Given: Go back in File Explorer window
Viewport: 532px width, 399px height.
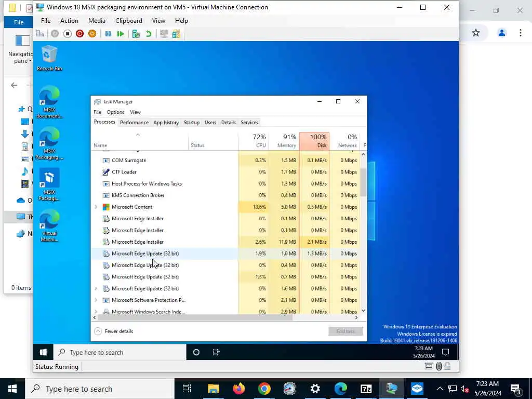Looking at the screenshot, I should (x=14, y=85).
